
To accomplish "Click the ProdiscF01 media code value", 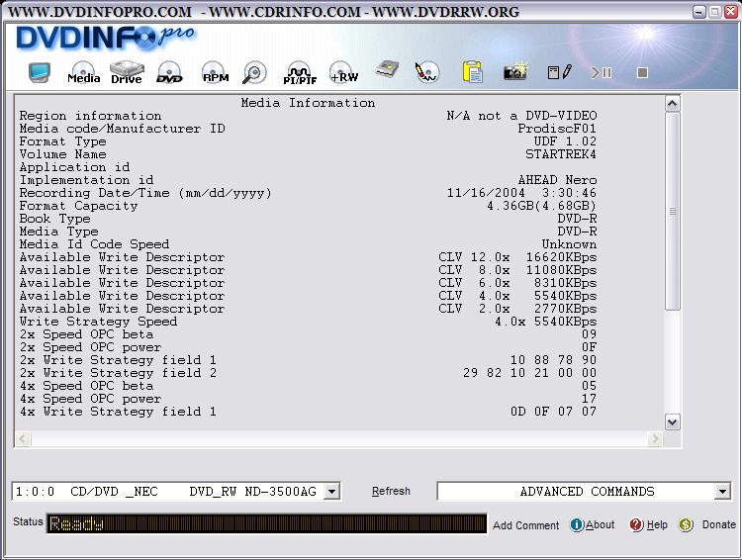I will pyautogui.click(x=557, y=129).
